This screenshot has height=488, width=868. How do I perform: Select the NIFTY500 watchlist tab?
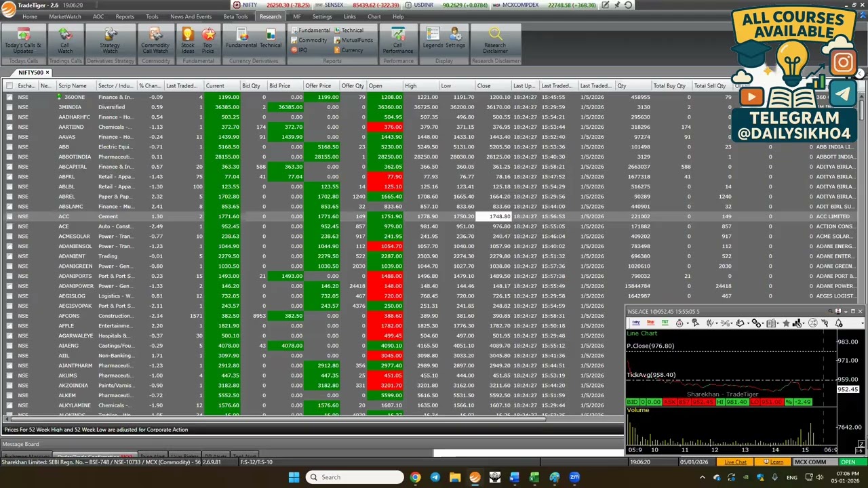[31, 73]
